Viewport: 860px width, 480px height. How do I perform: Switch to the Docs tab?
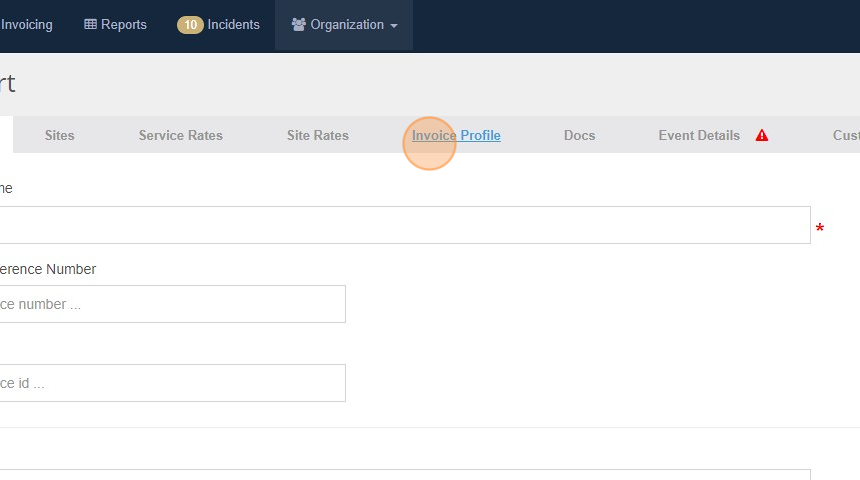(579, 135)
